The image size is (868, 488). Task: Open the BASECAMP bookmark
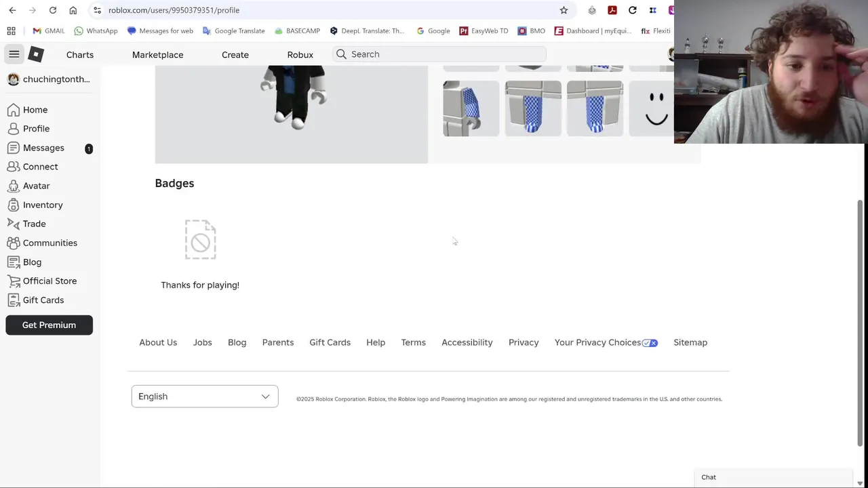click(x=297, y=30)
